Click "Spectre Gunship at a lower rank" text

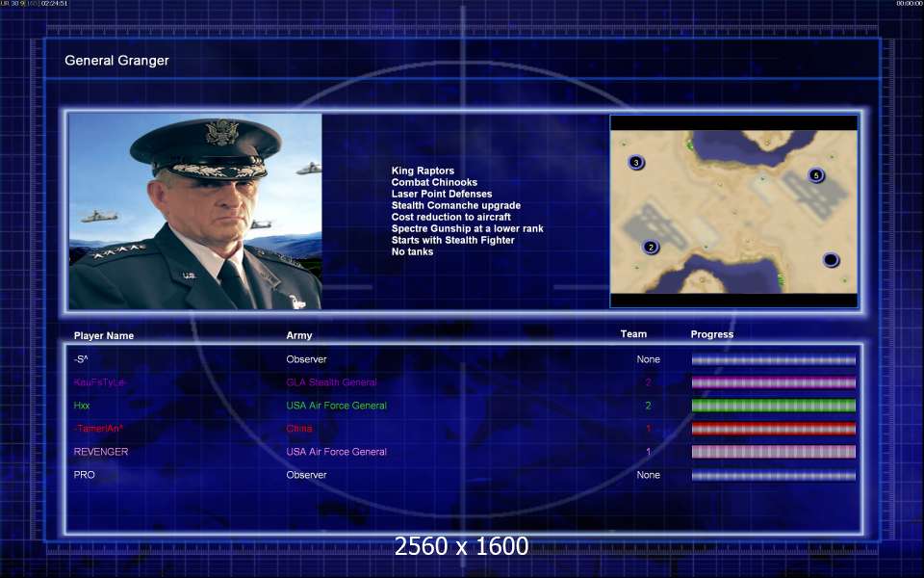tap(468, 228)
